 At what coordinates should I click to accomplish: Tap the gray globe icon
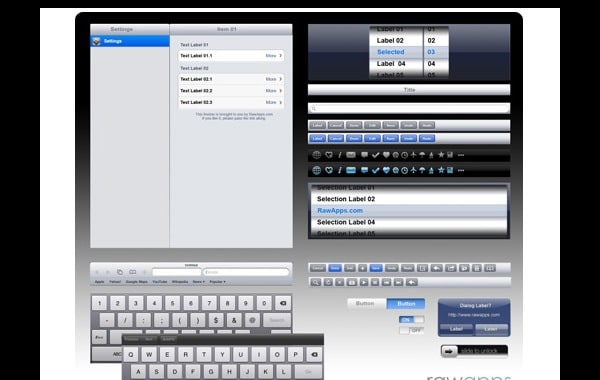point(316,155)
